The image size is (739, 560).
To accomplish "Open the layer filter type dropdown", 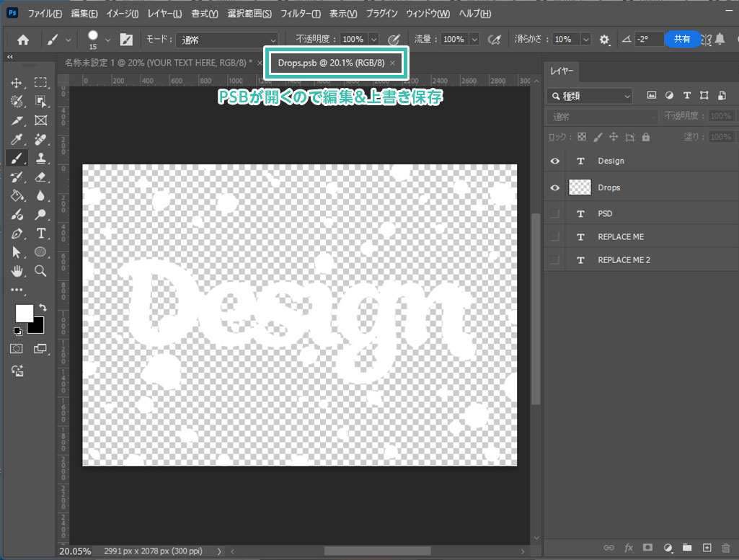I will point(590,95).
